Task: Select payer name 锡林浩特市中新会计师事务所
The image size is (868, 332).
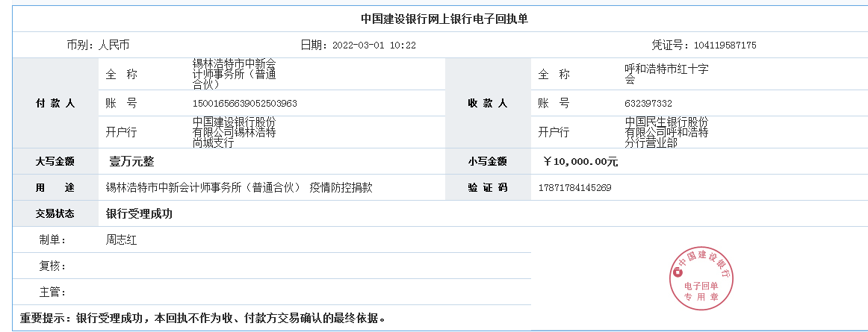Action: coord(234,74)
